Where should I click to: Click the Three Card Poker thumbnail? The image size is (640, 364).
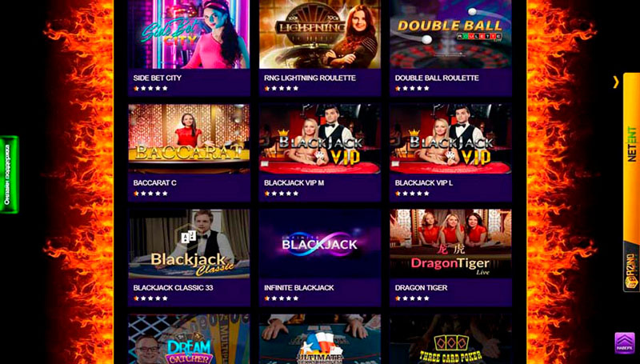tap(450, 339)
